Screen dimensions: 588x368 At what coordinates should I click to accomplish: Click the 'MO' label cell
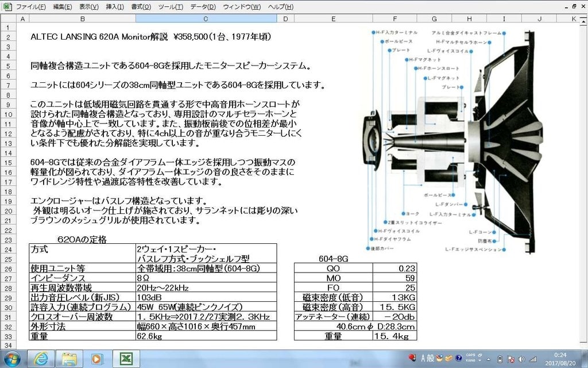pyautogui.click(x=334, y=278)
